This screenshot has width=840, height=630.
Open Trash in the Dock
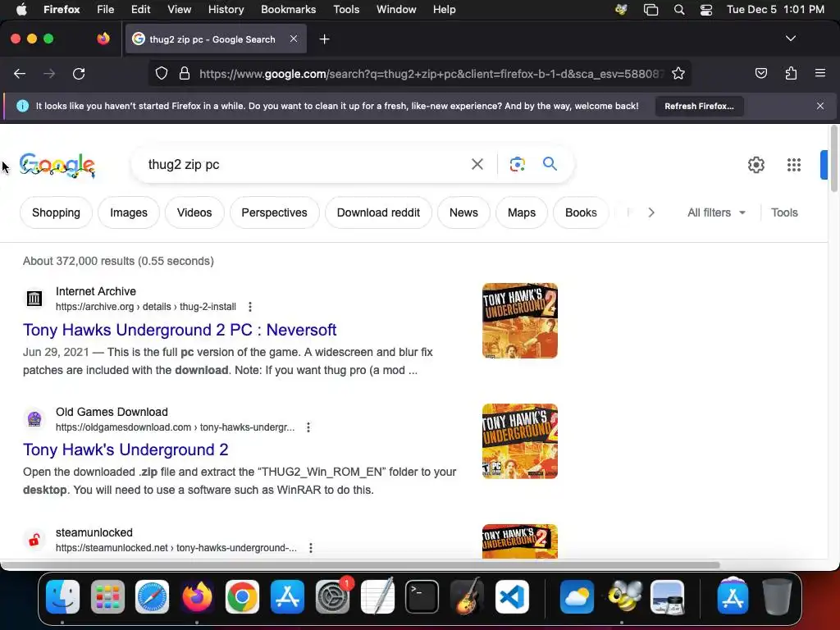pos(778,596)
